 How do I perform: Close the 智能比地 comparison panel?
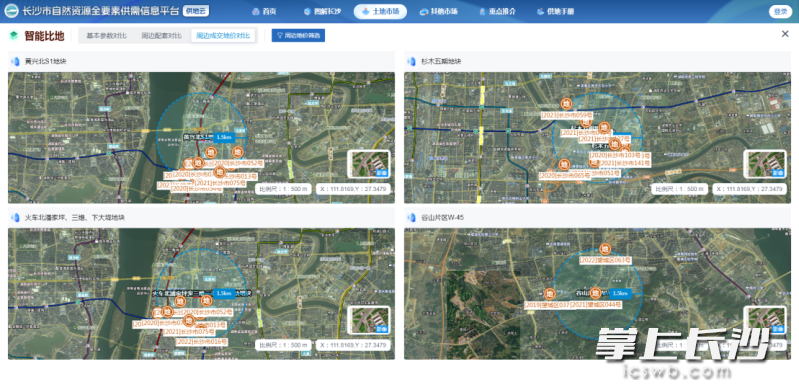coord(785,34)
